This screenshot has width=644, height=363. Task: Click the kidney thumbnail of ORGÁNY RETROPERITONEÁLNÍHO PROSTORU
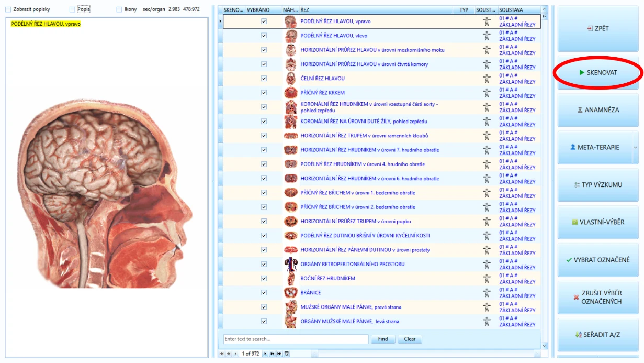coord(290,265)
